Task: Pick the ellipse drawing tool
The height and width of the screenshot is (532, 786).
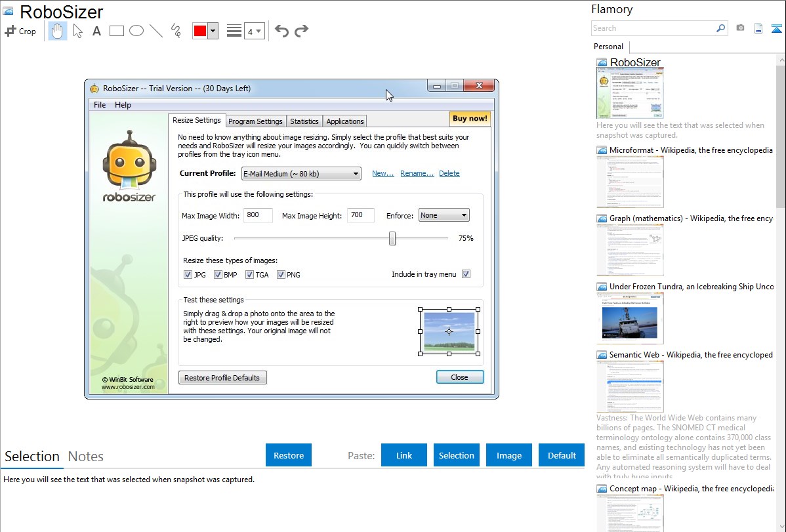Action: [136, 31]
